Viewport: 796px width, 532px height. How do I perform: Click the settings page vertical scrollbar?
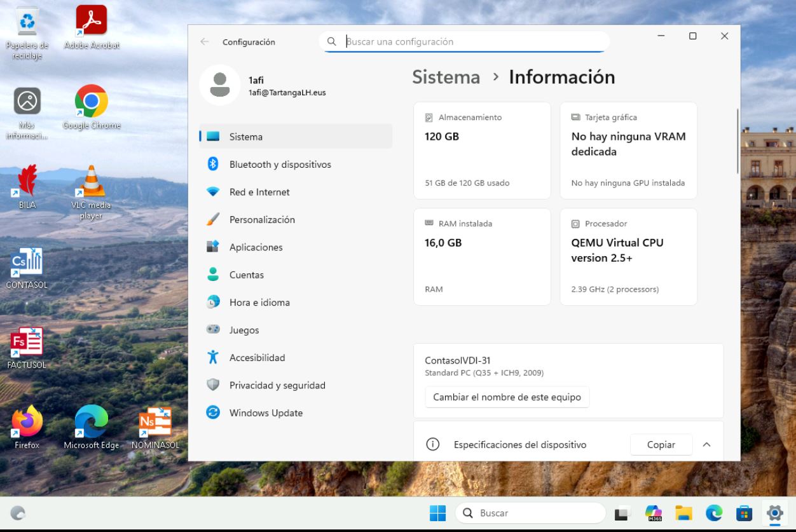738,140
